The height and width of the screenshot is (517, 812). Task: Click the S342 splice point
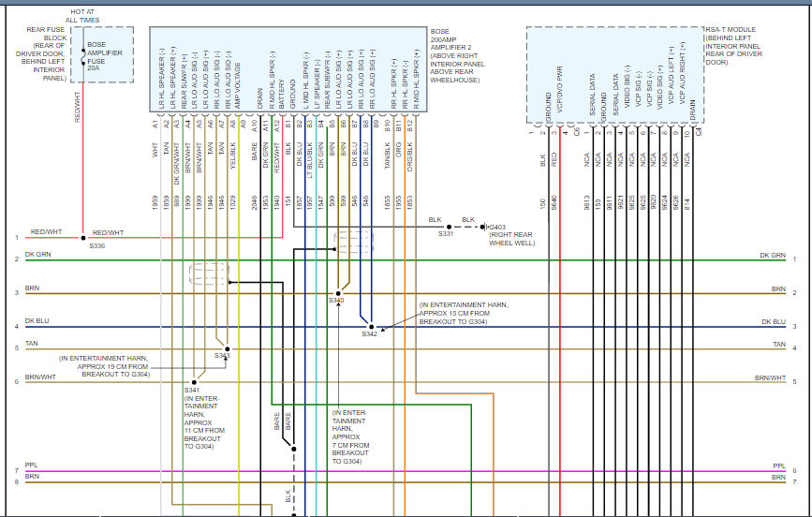(x=371, y=327)
